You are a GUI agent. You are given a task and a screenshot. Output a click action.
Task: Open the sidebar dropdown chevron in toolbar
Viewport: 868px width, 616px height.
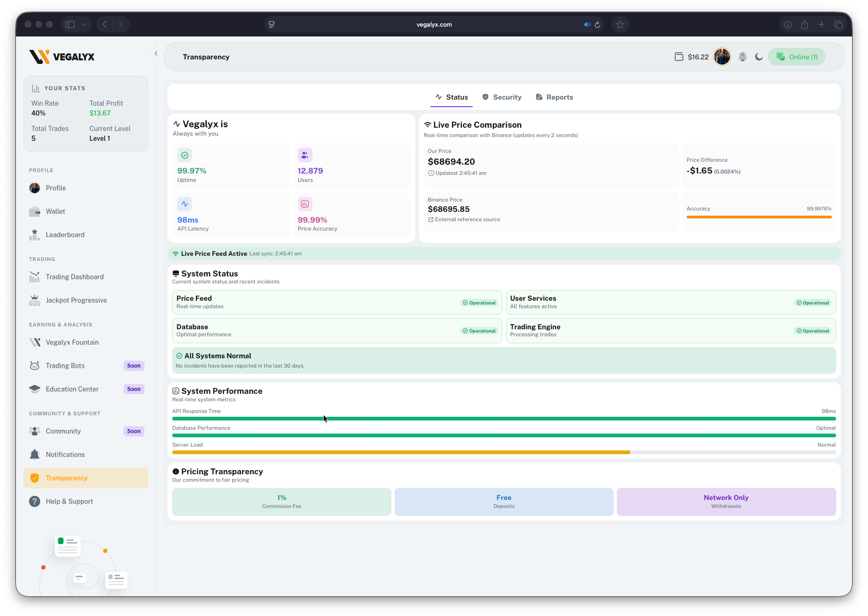pyautogui.click(x=84, y=24)
